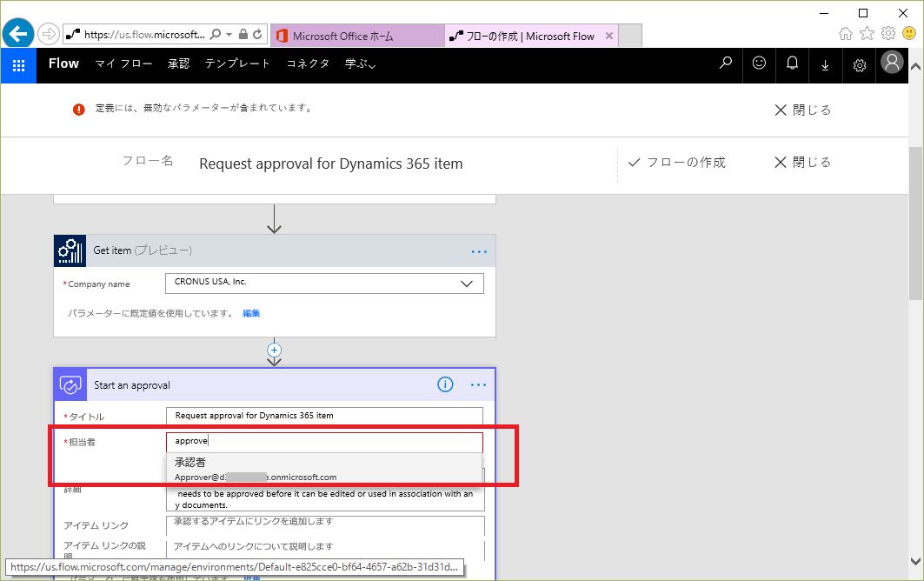This screenshot has height=581, width=924.
Task: Open the notifications bell
Action: coord(792,63)
